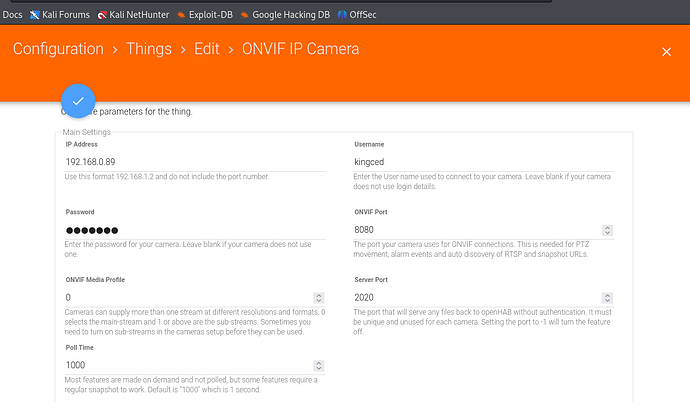690x403 pixels.
Task: Open the Configuration breadcrumb
Action: tap(58, 49)
